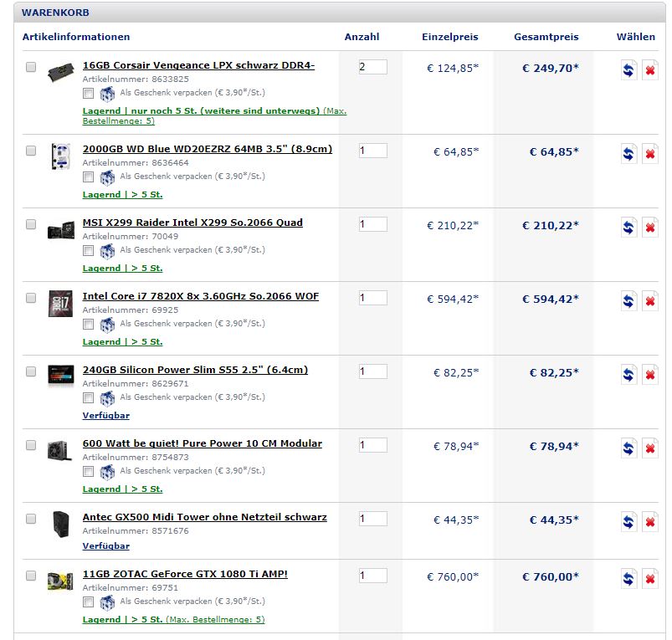Viewport: 672px width, 640px height.
Task: Delete the Silicon Power Slim S55 SSD
Action: [649, 375]
